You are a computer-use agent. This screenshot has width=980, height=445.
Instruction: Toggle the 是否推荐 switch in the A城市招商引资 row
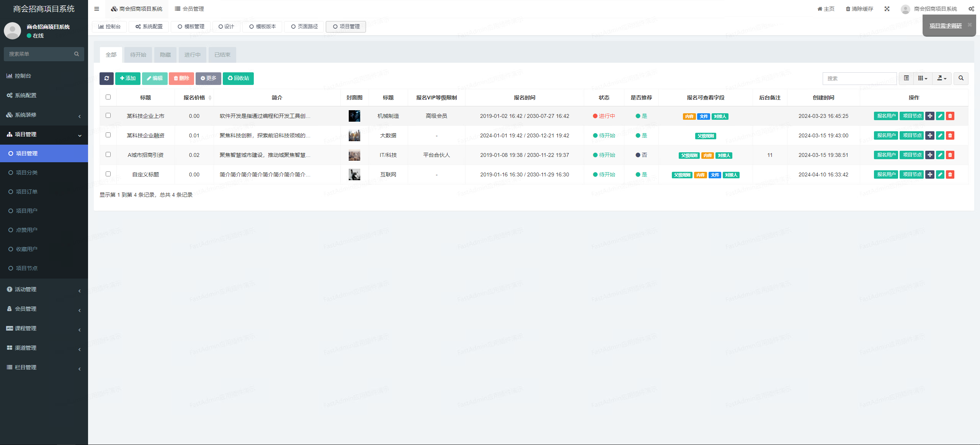tap(641, 155)
